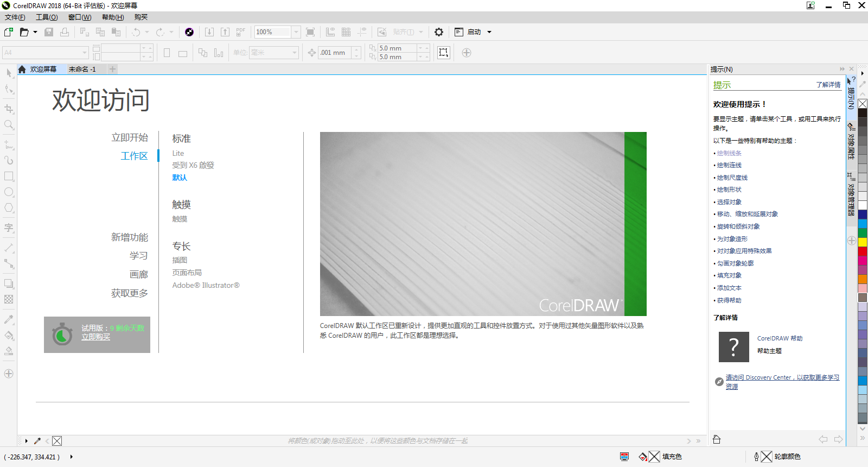Select the Interactive Fill bucket tool
868x467 pixels.
click(9, 335)
